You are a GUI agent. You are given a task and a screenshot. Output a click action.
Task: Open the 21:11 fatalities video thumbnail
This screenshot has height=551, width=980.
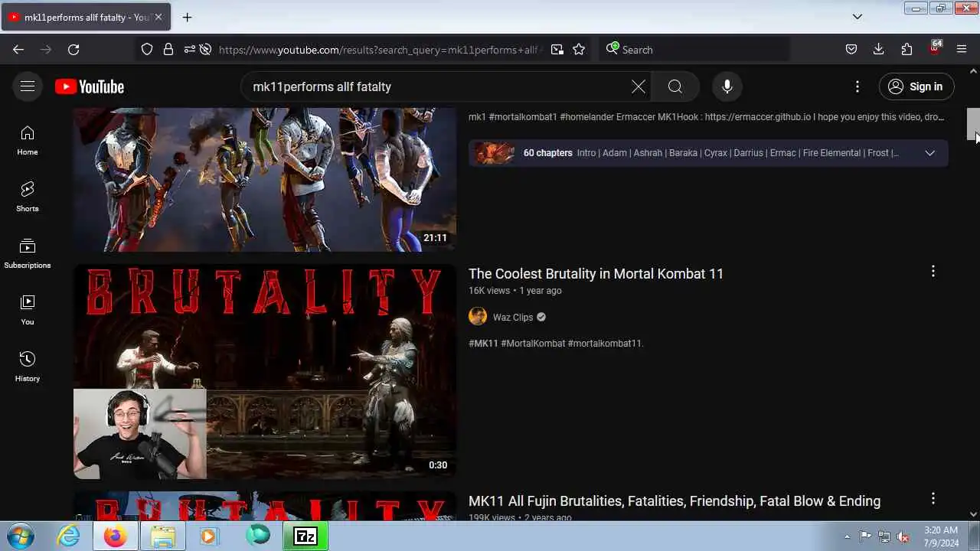[x=265, y=179]
